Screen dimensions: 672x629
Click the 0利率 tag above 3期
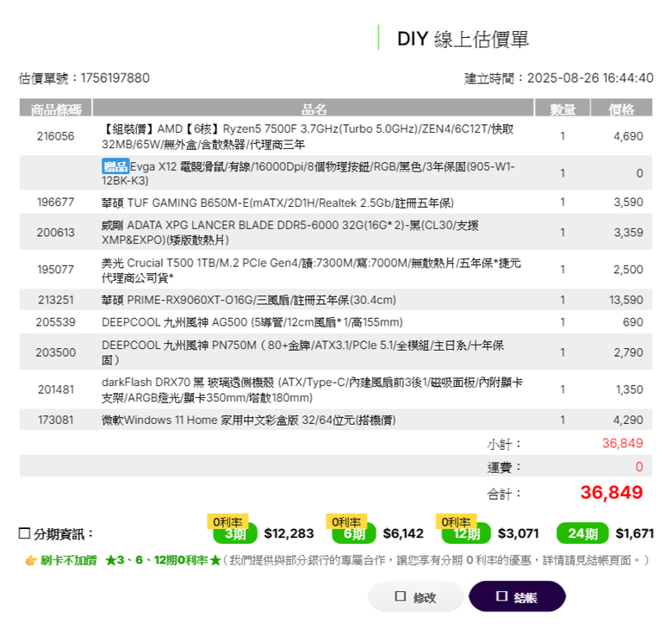click(227, 522)
